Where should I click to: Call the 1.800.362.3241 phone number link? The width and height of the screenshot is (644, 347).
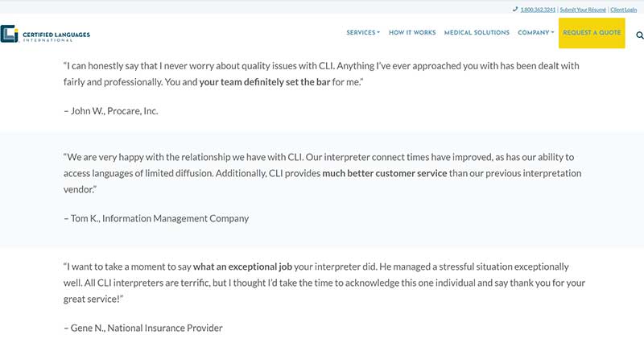click(538, 10)
